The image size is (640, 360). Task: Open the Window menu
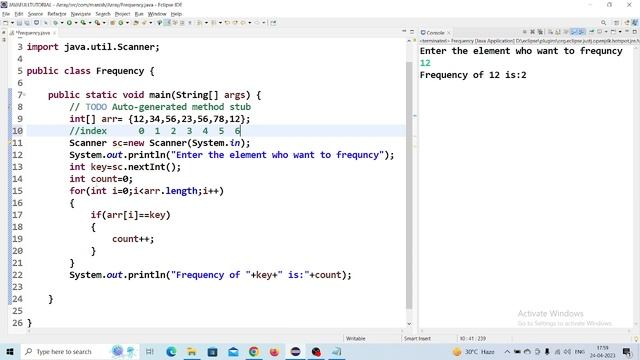click(157, 14)
